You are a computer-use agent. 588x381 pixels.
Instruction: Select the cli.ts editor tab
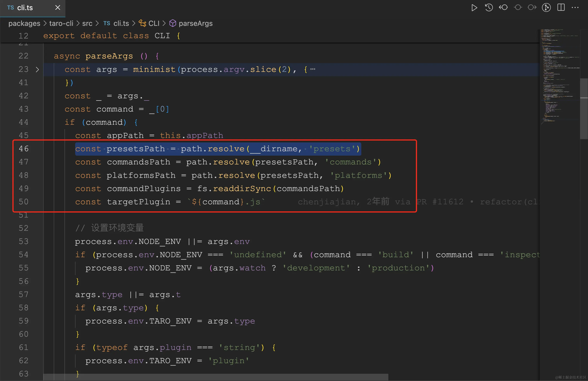point(25,8)
